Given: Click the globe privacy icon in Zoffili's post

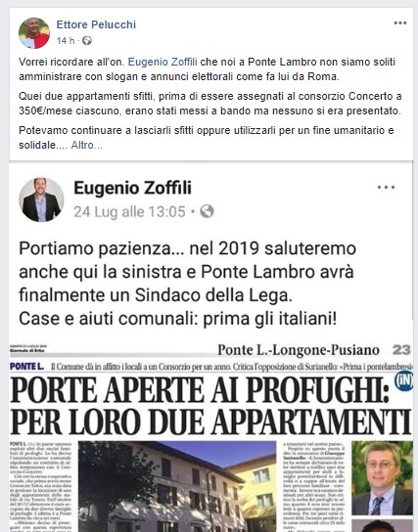Looking at the screenshot, I should click(x=207, y=211).
